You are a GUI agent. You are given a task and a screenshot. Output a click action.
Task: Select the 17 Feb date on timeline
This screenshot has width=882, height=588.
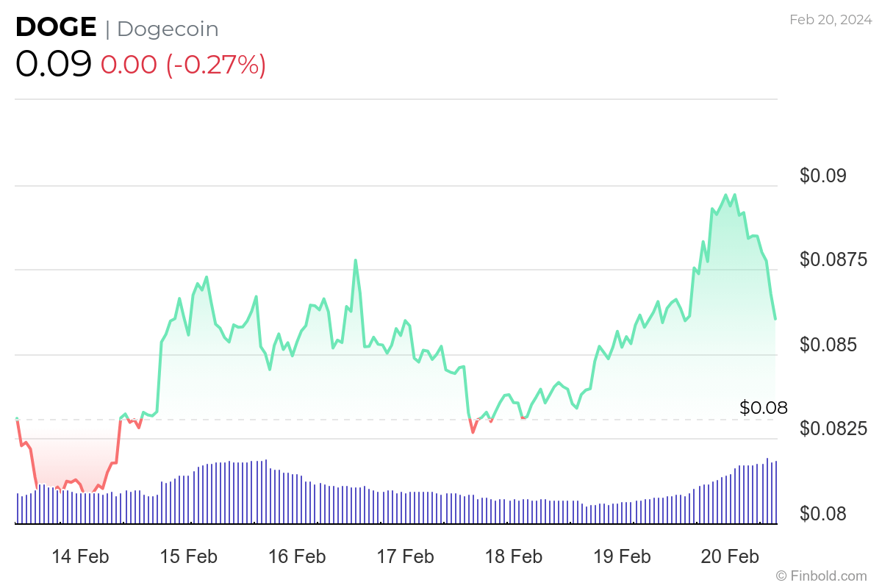[x=406, y=557]
